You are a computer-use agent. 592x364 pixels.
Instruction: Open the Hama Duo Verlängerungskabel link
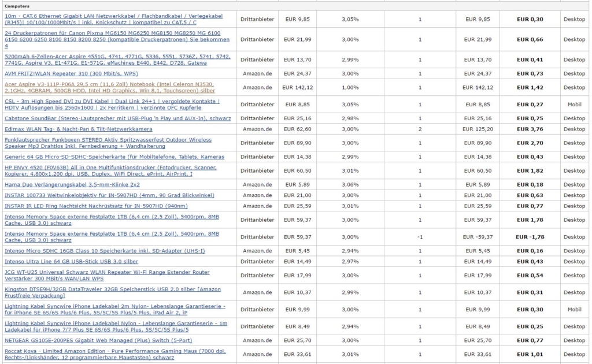coord(72,185)
